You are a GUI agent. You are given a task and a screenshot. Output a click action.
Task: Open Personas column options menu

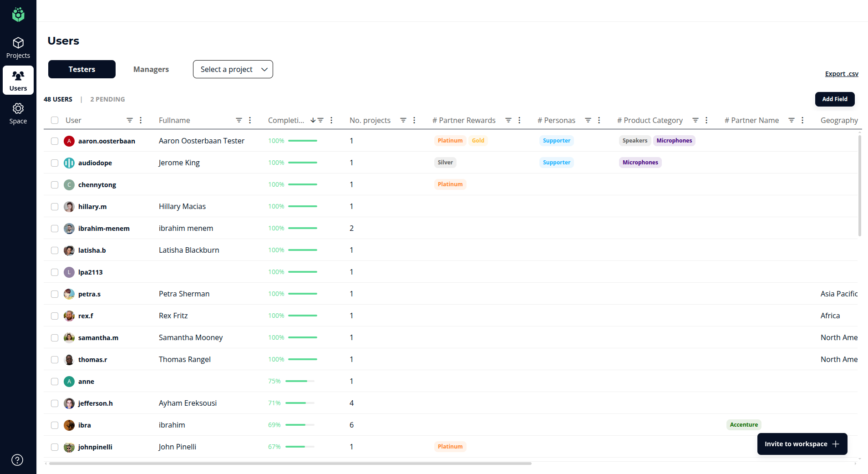(x=599, y=120)
